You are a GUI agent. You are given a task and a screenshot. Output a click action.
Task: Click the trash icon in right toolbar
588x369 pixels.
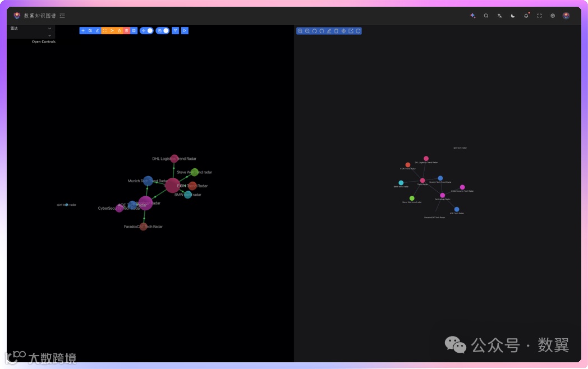tap(337, 31)
